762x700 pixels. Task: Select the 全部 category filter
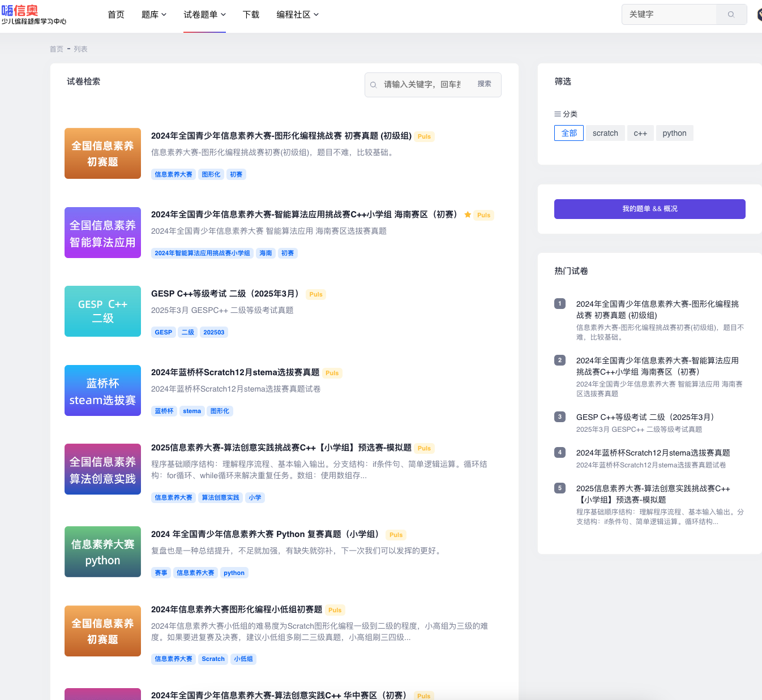tap(569, 133)
